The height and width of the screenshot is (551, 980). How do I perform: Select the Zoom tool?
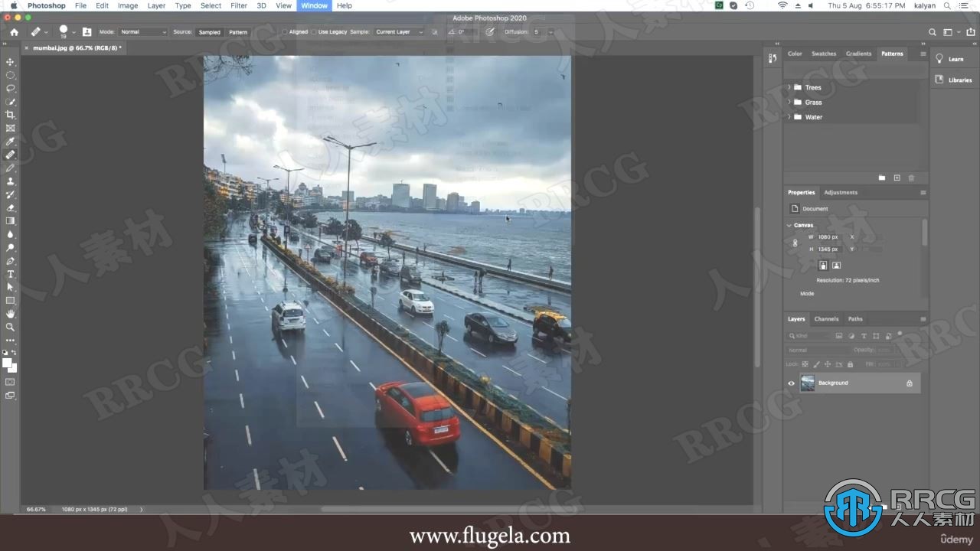coord(10,327)
